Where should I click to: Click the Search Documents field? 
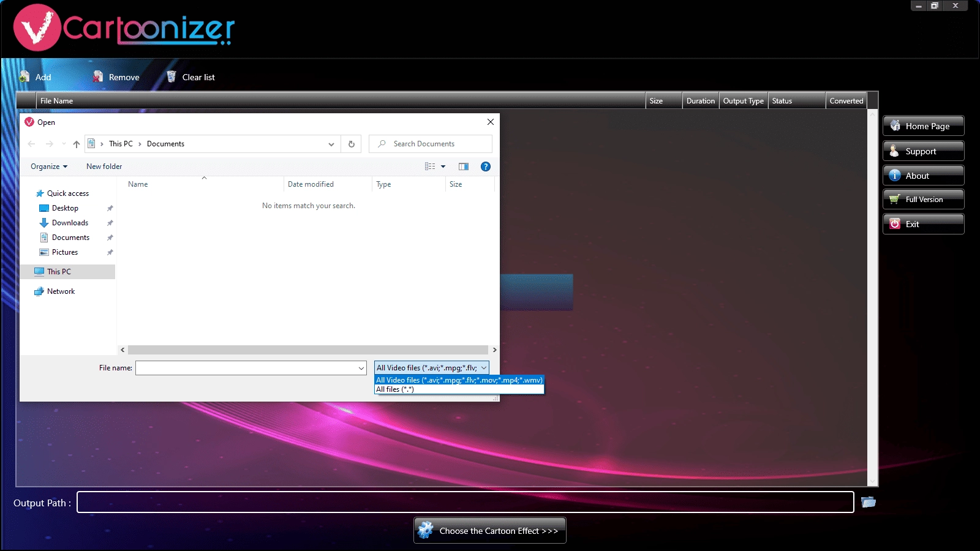[x=431, y=144]
